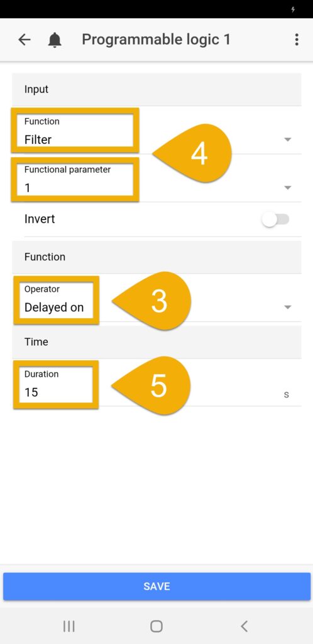
Task: Tap the Input section header
Action: (x=156, y=89)
